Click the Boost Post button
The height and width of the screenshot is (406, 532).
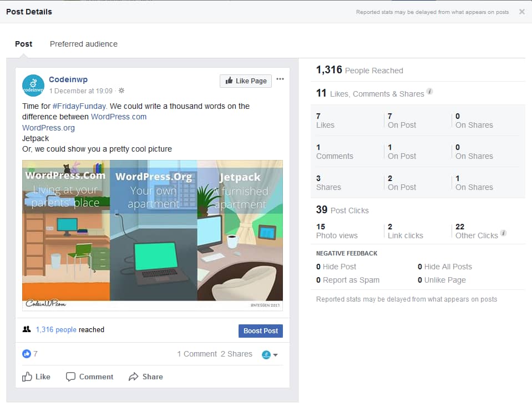pos(261,331)
